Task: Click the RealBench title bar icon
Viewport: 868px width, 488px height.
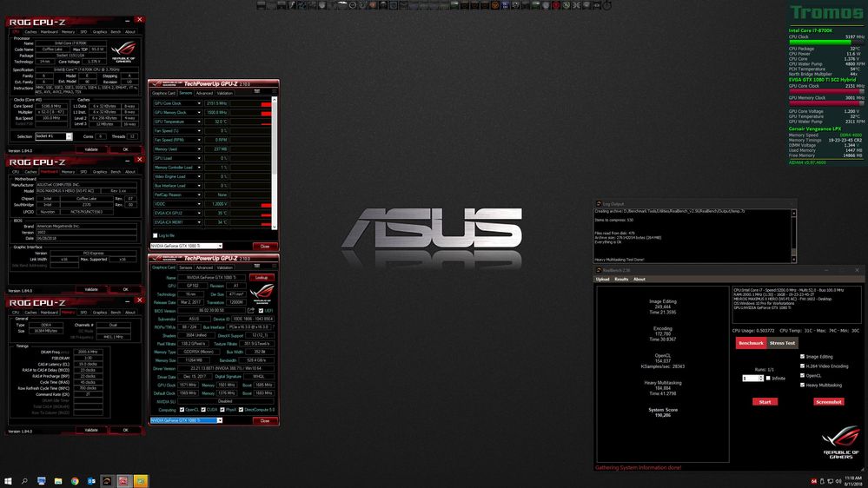Action: tap(599, 270)
